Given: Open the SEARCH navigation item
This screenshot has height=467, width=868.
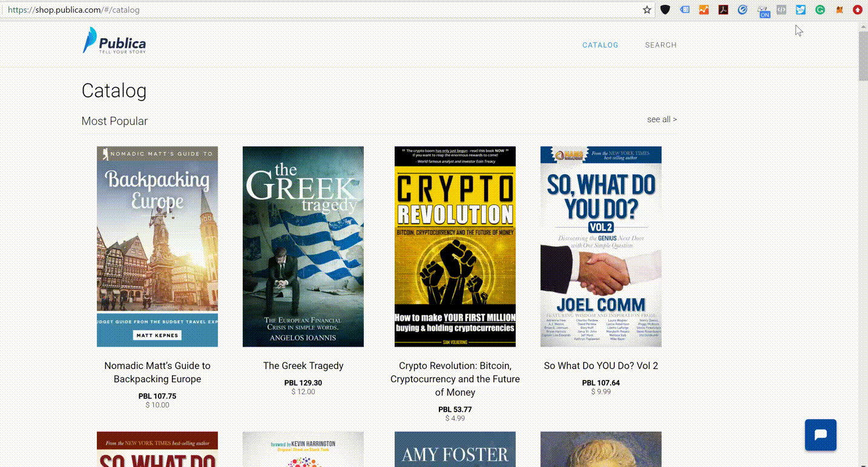Looking at the screenshot, I should click(661, 45).
